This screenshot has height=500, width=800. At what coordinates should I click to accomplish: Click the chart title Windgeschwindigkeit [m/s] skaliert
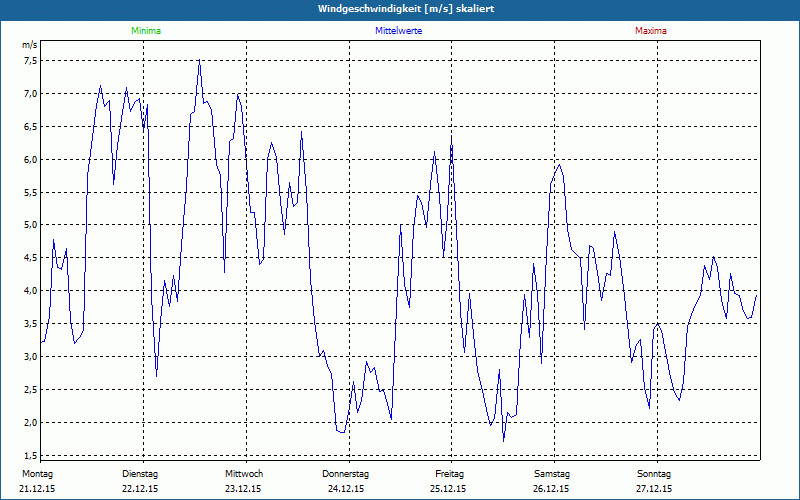(406, 9)
